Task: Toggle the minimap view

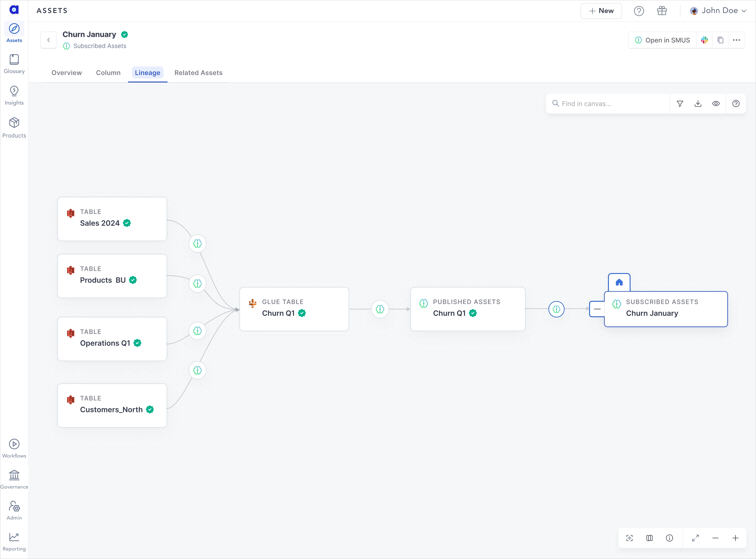Action: [649, 538]
